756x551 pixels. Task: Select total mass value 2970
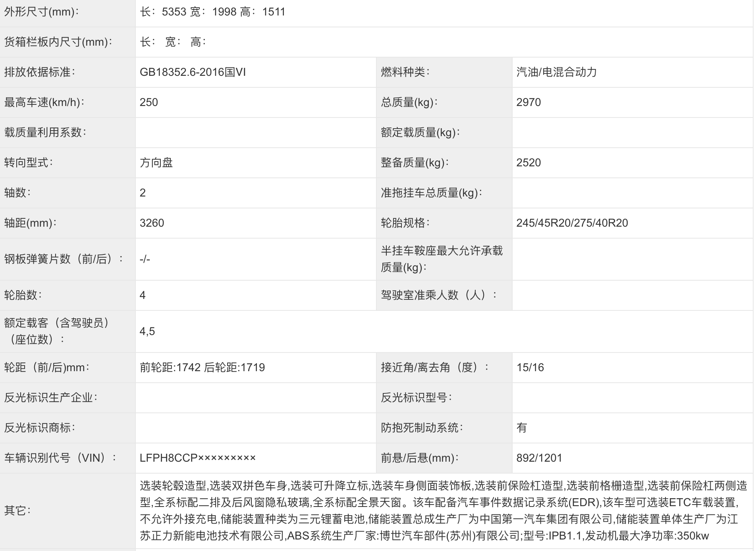tap(528, 102)
